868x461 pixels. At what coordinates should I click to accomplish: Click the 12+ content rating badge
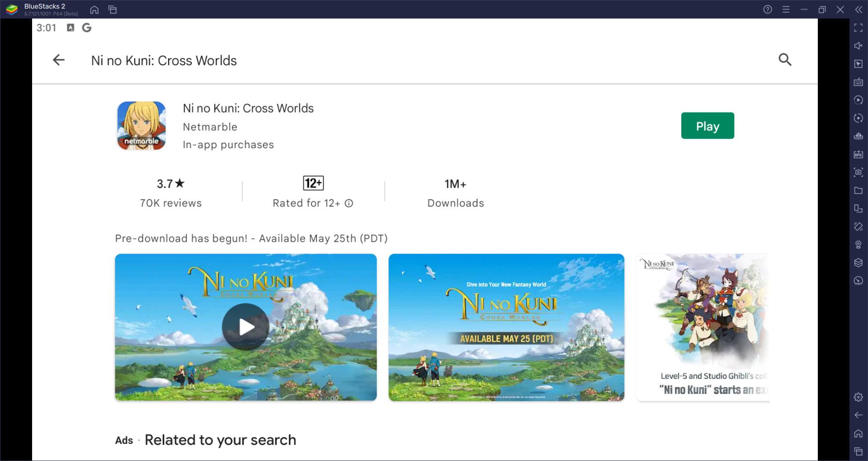[313, 183]
